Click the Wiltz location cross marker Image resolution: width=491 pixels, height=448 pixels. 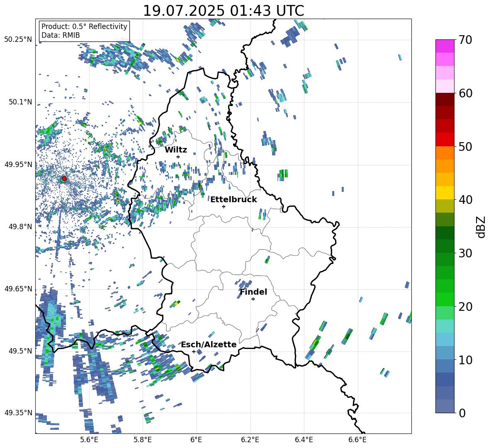[x=178, y=157]
